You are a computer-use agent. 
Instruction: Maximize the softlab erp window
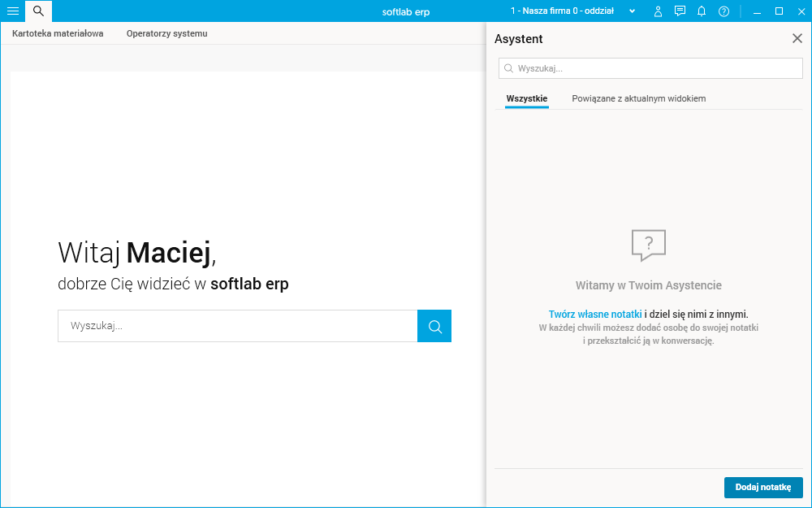779,11
